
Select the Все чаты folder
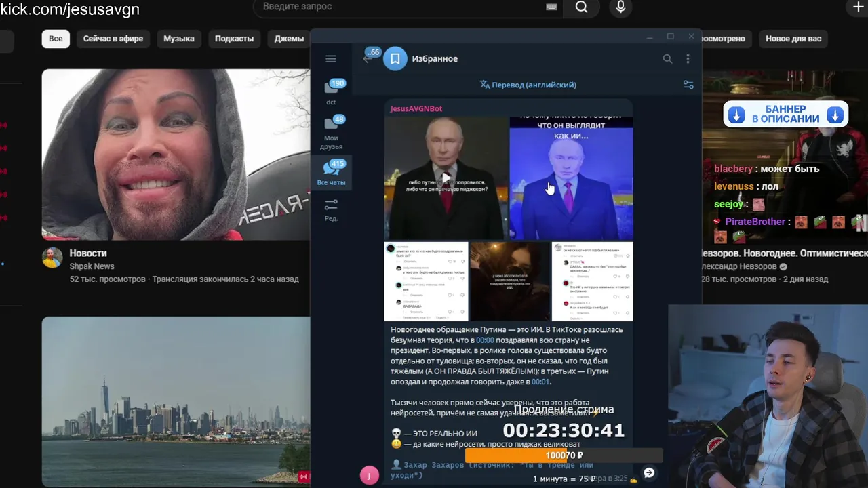(331, 172)
